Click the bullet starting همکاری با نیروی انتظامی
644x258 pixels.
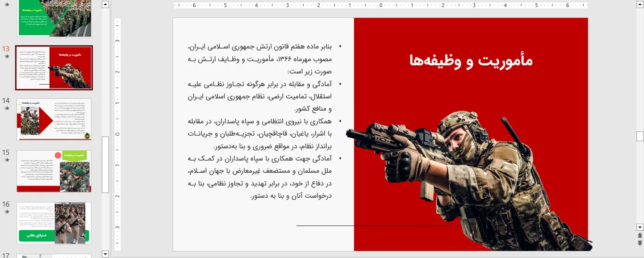coord(260,134)
